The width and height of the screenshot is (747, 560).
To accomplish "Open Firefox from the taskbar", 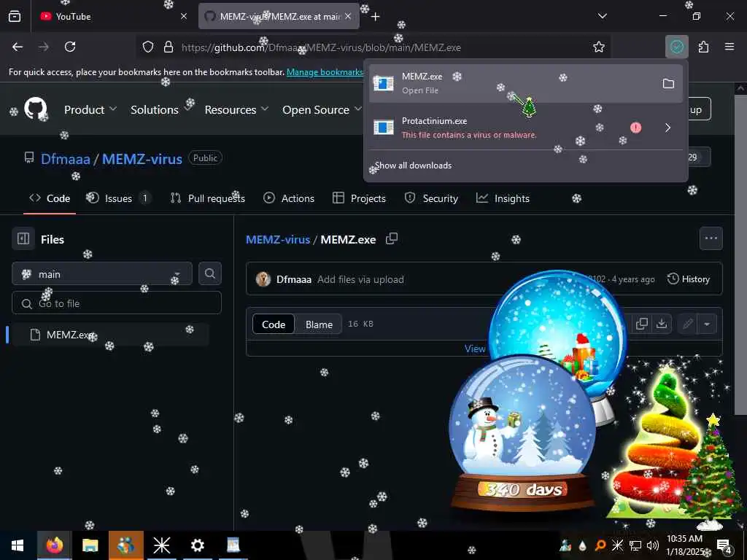I will (x=54, y=545).
